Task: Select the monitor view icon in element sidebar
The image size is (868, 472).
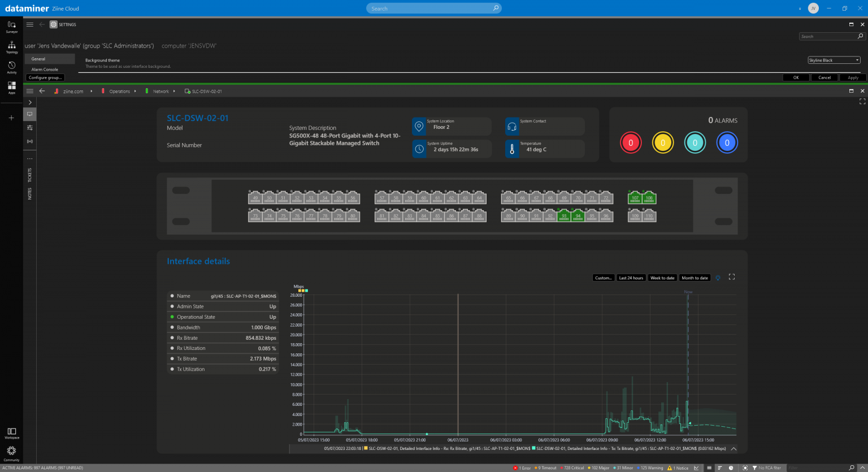Action: pyautogui.click(x=29, y=114)
